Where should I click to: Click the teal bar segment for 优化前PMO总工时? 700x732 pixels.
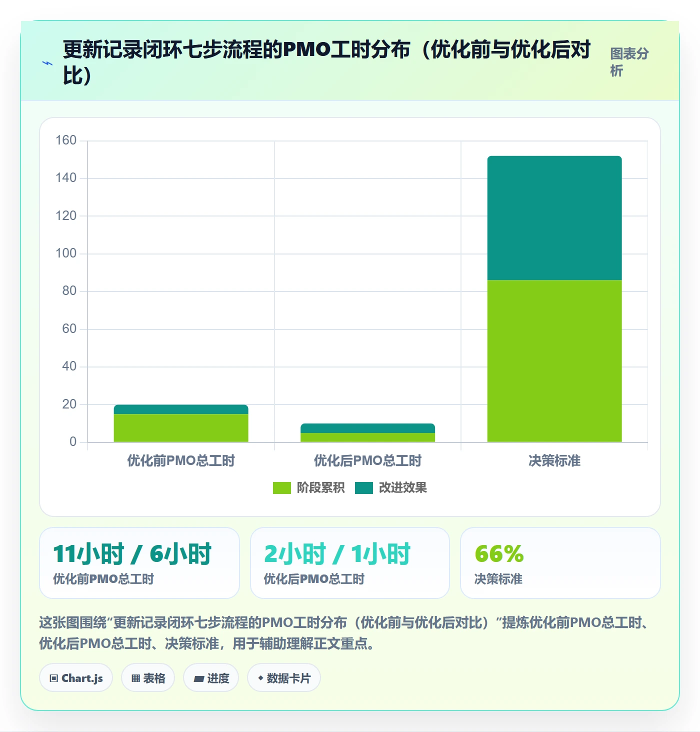pos(181,409)
